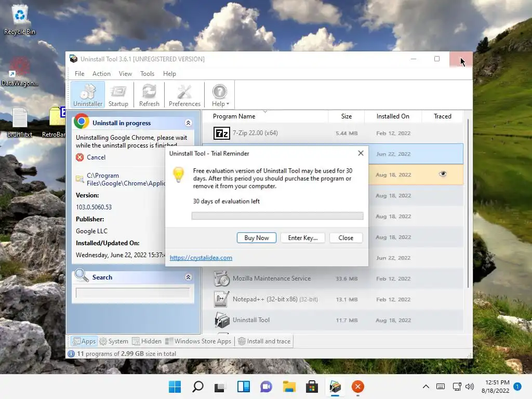Screen dimensions: 532x399
Task: Sort by Installed On column header
Action: [393, 116]
